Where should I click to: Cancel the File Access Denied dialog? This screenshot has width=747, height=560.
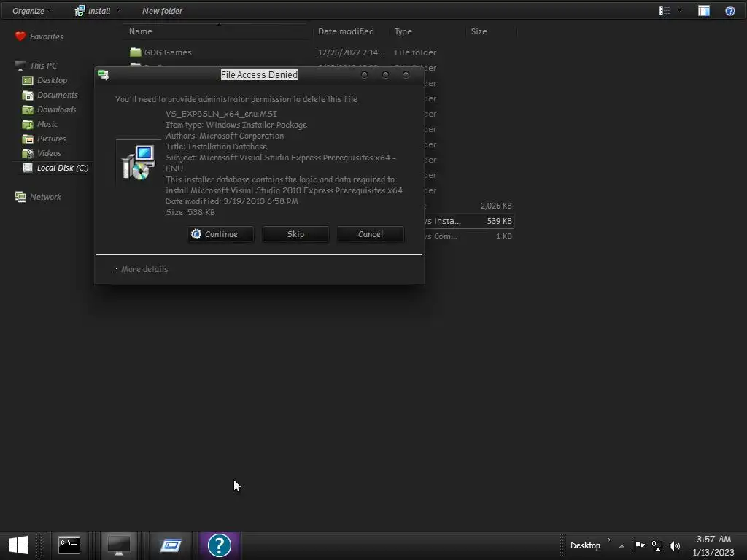coord(371,234)
